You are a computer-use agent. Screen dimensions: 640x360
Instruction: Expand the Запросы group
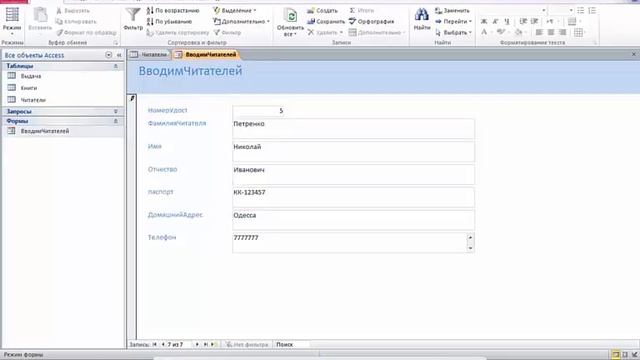click(116, 111)
